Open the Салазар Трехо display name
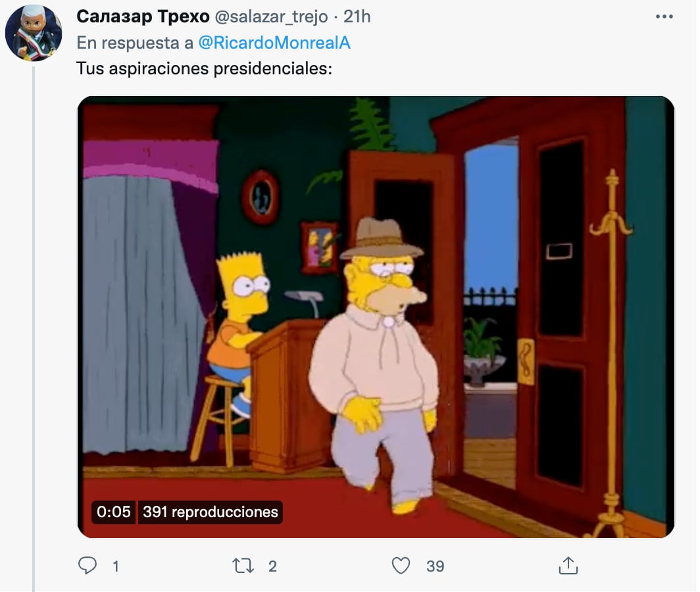700x592 pixels. [x=143, y=16]
